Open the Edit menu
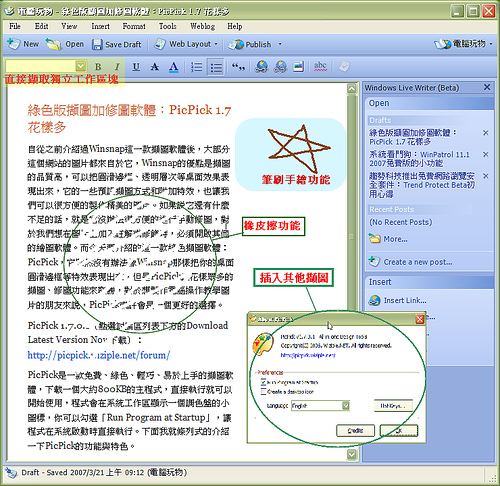 pyautogui.click(x=41, y=26)
